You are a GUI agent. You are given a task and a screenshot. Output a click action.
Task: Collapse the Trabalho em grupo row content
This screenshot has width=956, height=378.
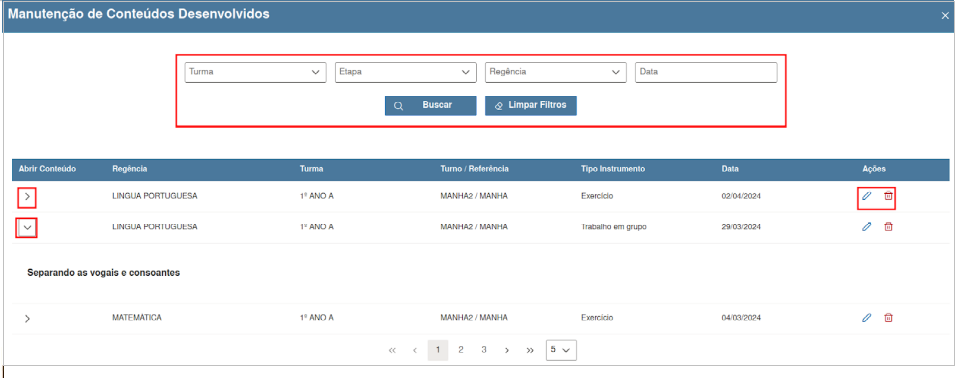pos(27,227)
